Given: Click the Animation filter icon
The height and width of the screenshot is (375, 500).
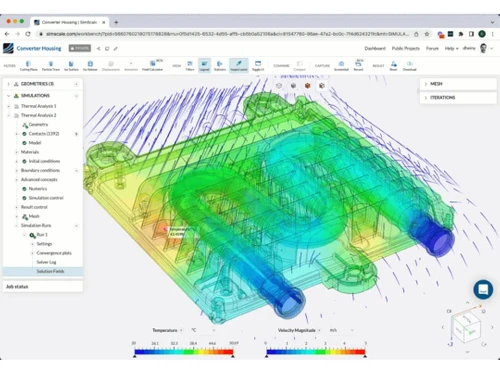Looking at the screenshot, I should click(131, 65).
